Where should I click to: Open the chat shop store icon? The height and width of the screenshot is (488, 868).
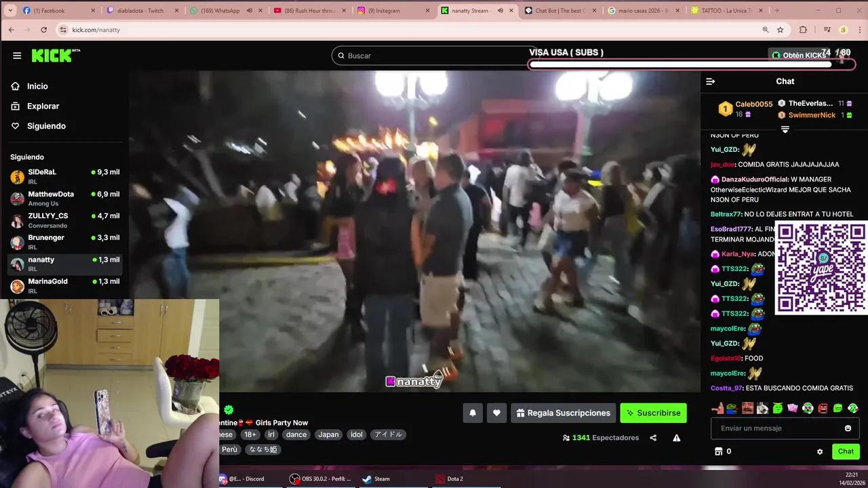(719, 451)
